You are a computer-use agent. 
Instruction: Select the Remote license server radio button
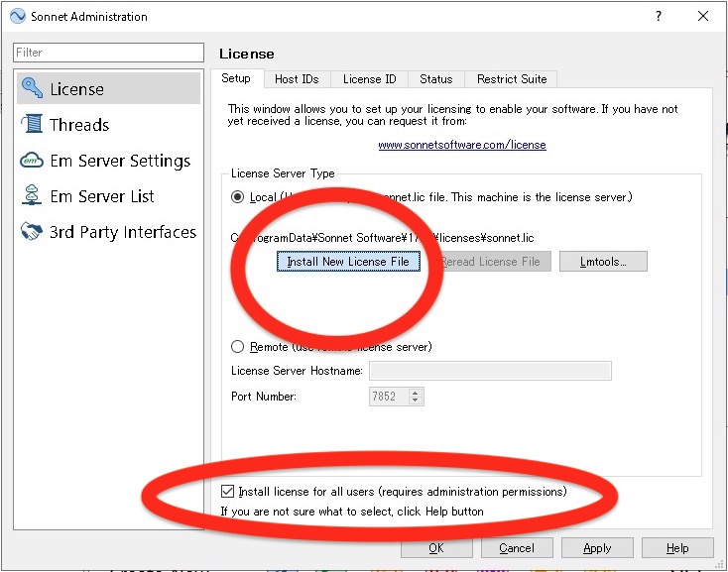click(237, 347)
